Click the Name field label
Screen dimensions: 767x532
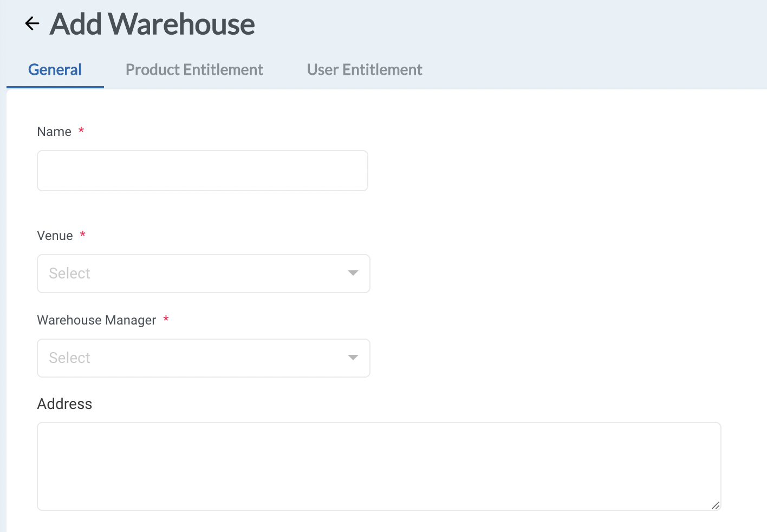tap(54, 131)
